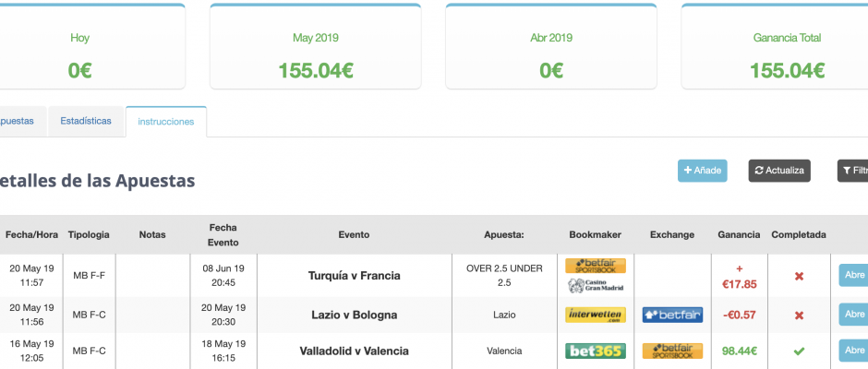
Task: Click the Betfair Sportsbook exchange logo for Valladolid v Valencia
Action: tap(672, 351)
